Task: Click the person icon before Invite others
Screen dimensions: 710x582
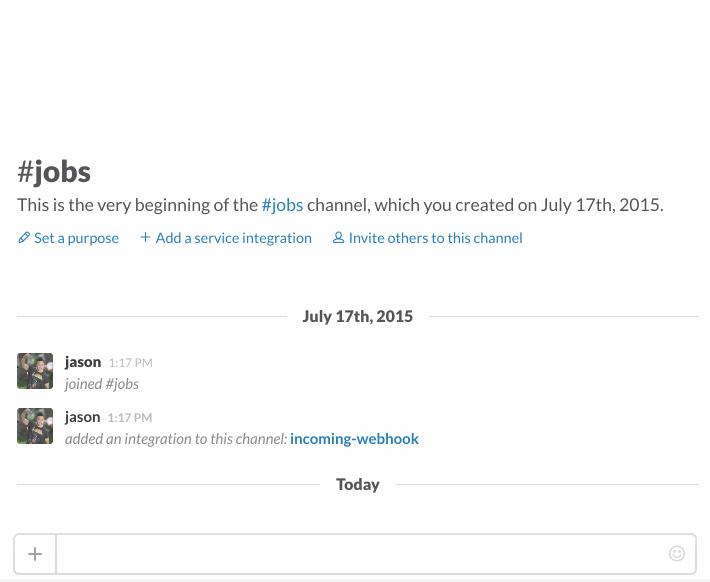Action: coord(338,238)
